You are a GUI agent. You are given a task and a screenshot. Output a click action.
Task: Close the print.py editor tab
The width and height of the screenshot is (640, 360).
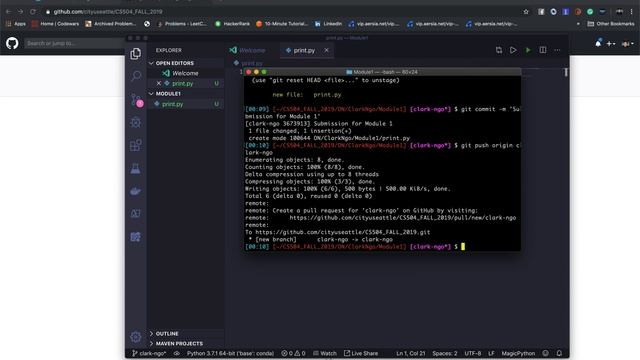[x=327, y=50]
